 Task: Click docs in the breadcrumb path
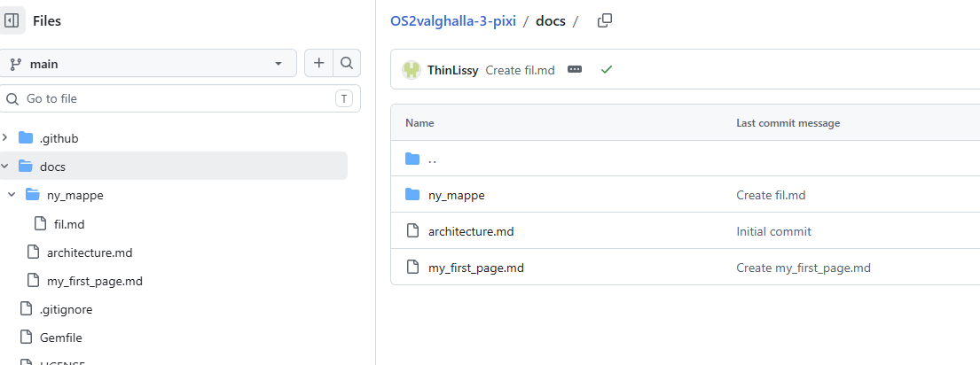(550, 20)
